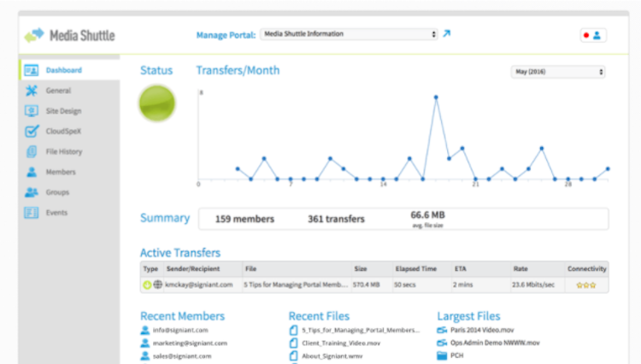Click the ETA column header
Viewport: 641px width, 364px height.
tap(461, 269)
